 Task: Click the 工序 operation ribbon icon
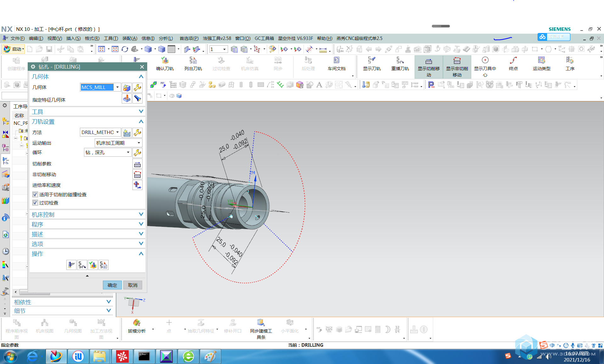pos(570,64)
